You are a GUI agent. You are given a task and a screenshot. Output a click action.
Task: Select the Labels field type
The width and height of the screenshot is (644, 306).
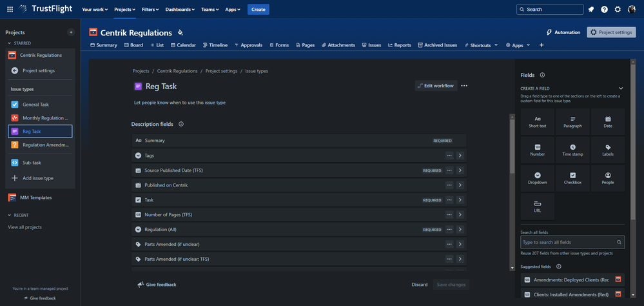(x=608, y=150)
